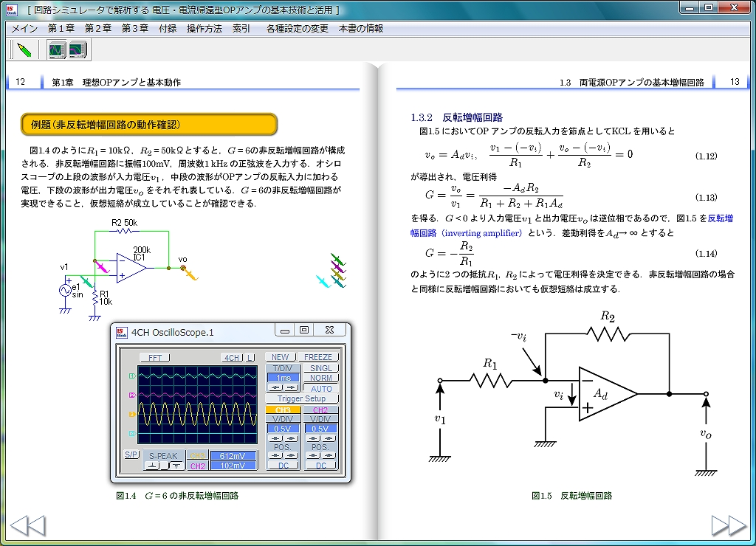Set trigger mode to SINGL

pyautogui.click(x=320, y=367)
